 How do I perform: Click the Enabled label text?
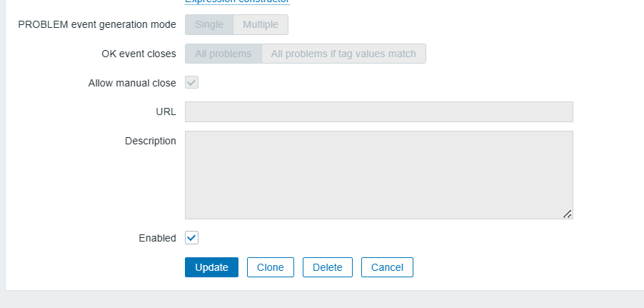(x=157, y=238)
